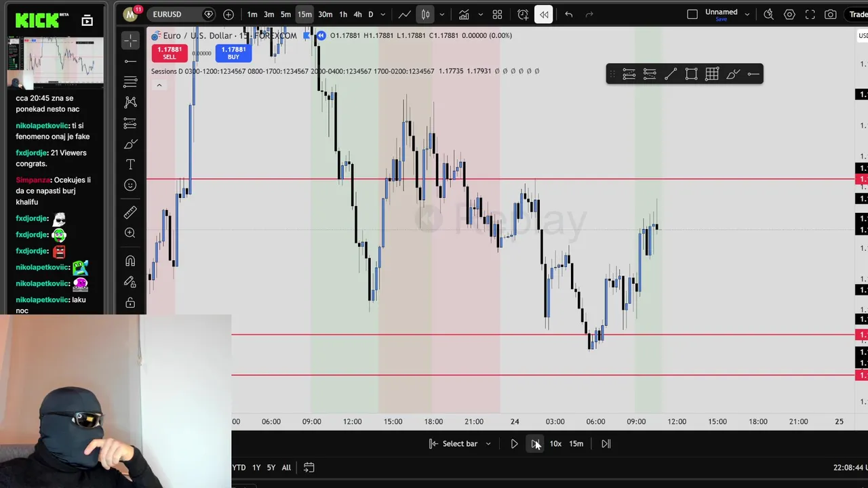Select the 1Y date range
This screenshot has width=868, height=488.
click(256, 468)
